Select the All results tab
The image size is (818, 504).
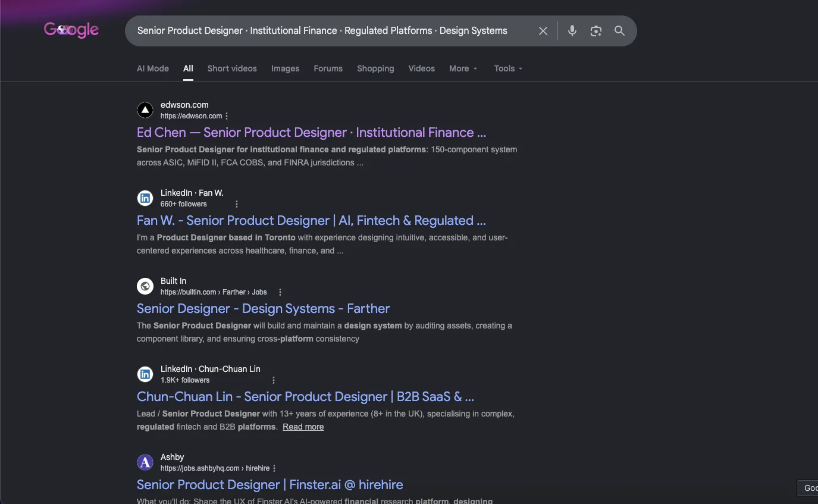[188, 68]
